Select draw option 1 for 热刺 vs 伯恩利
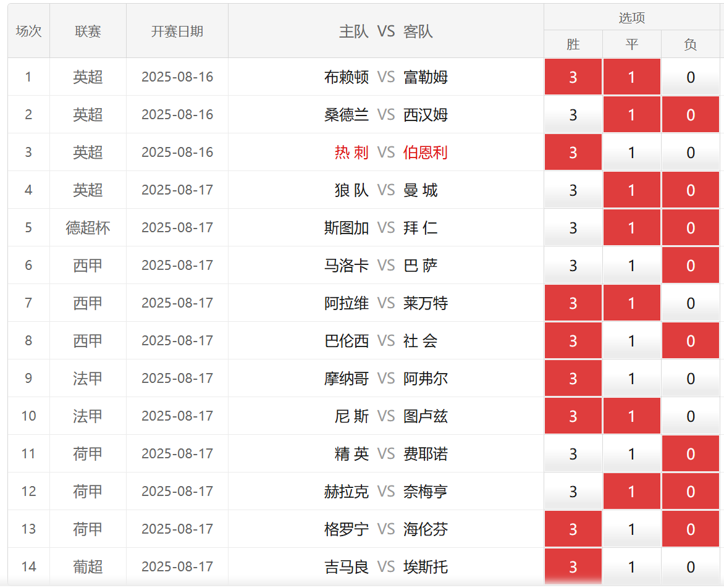 point(632,152)
